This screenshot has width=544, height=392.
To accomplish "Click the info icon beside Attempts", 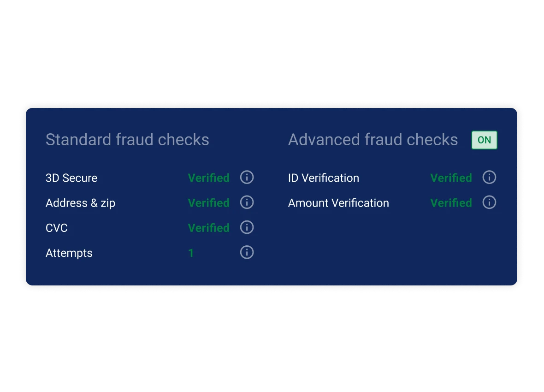I will click(x=247, y=252).
